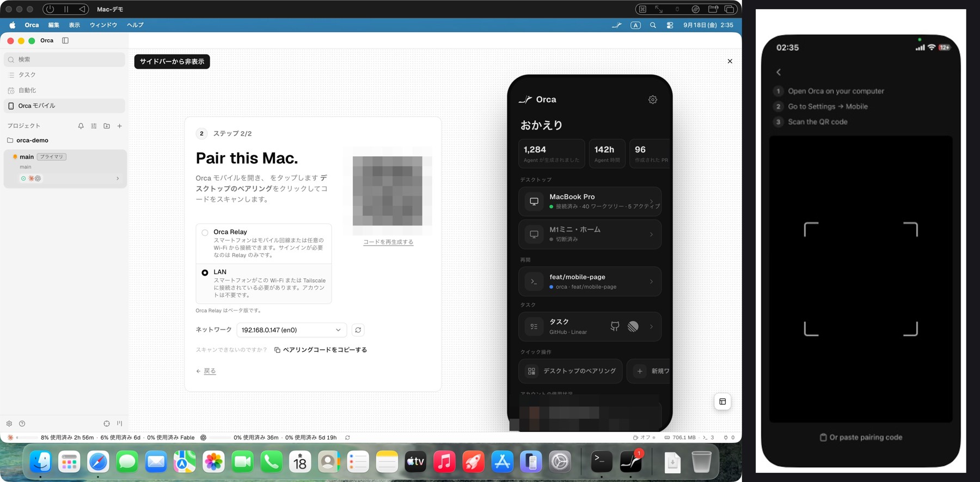Open System Settings from the Dock

560,462
